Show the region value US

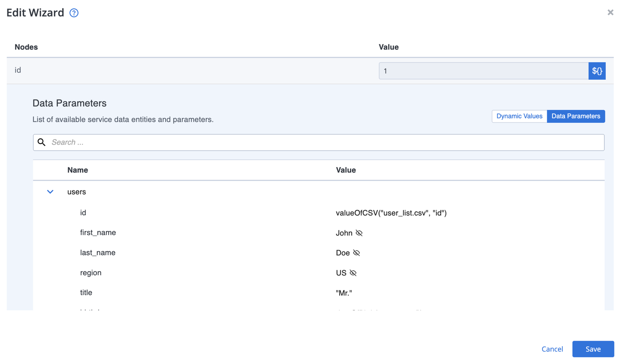(352, 273)
